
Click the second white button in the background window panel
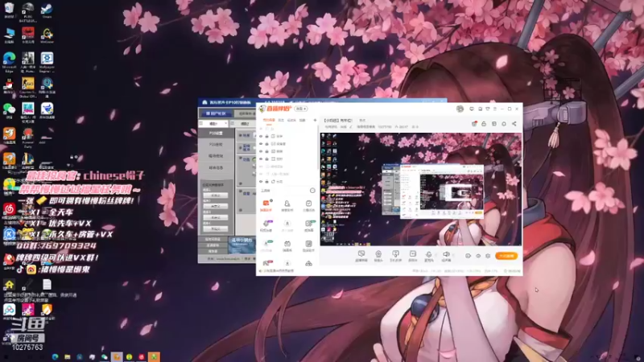215,206
